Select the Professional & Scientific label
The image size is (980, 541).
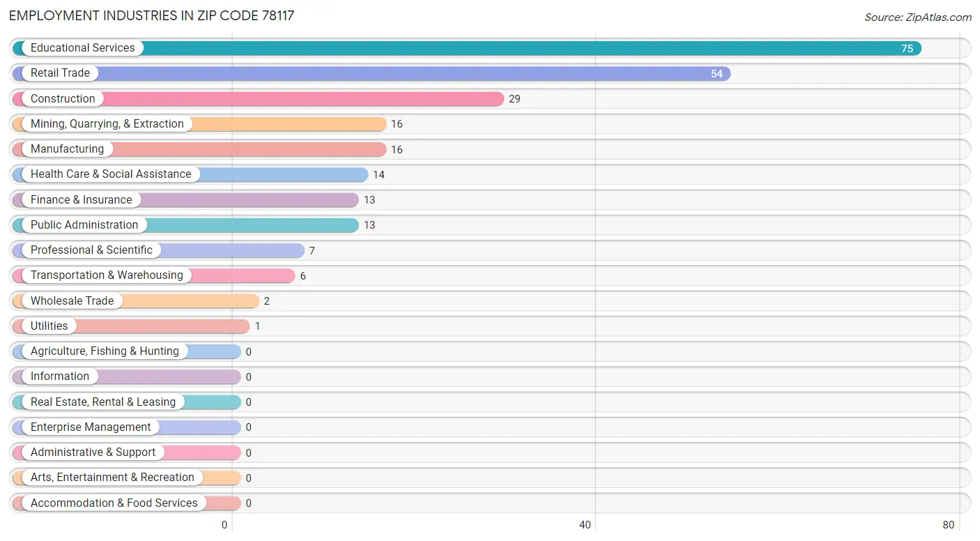tap(91, 250)
